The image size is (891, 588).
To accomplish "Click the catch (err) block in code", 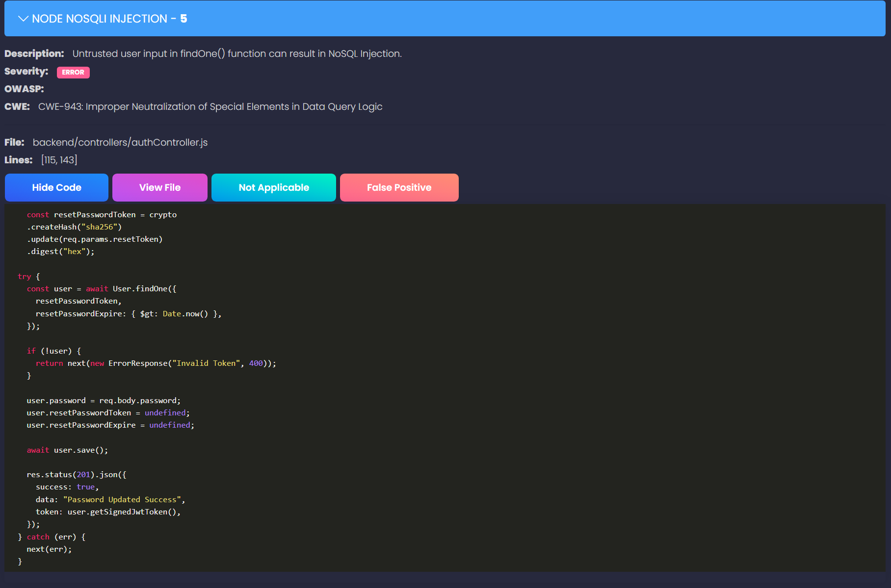I will 52,537.
